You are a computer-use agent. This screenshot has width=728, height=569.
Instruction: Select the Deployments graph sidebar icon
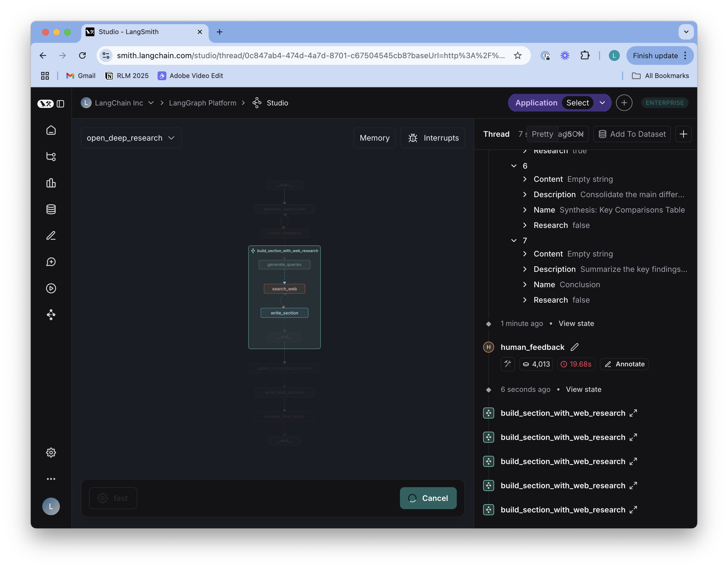click(x=51, y=315)
